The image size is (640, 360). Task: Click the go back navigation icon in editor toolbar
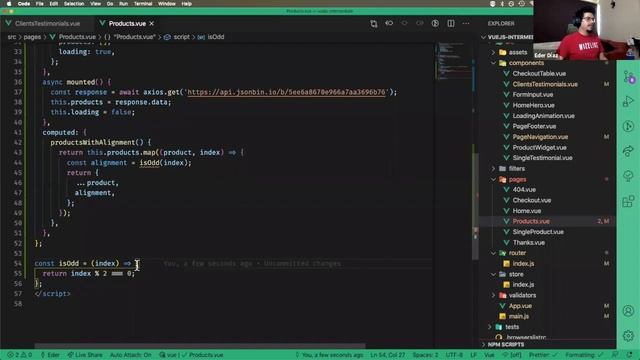coord(389,23)
